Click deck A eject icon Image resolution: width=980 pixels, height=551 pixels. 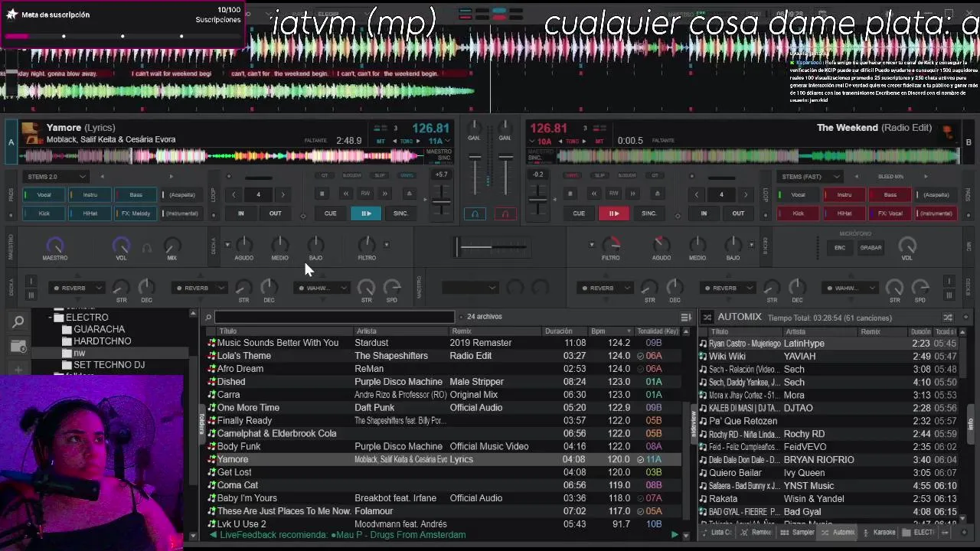409,194
